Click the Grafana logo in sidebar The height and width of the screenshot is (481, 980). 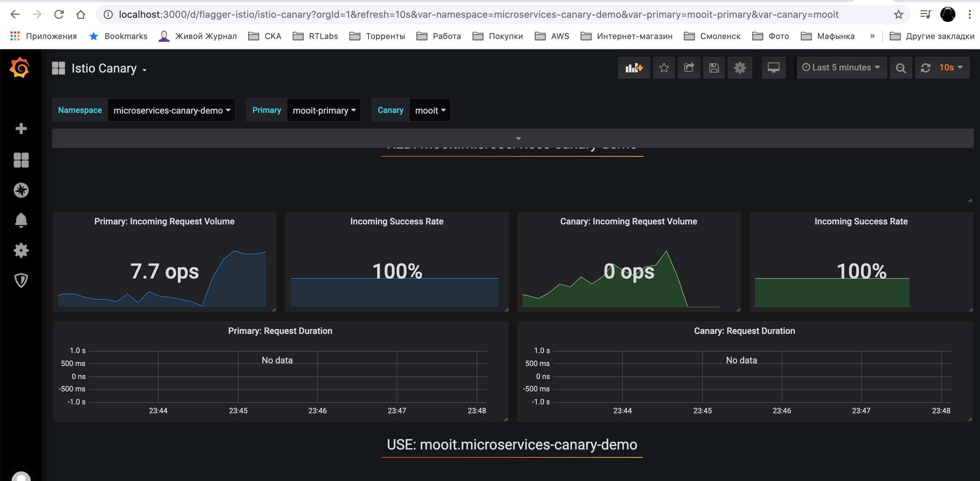20,68
